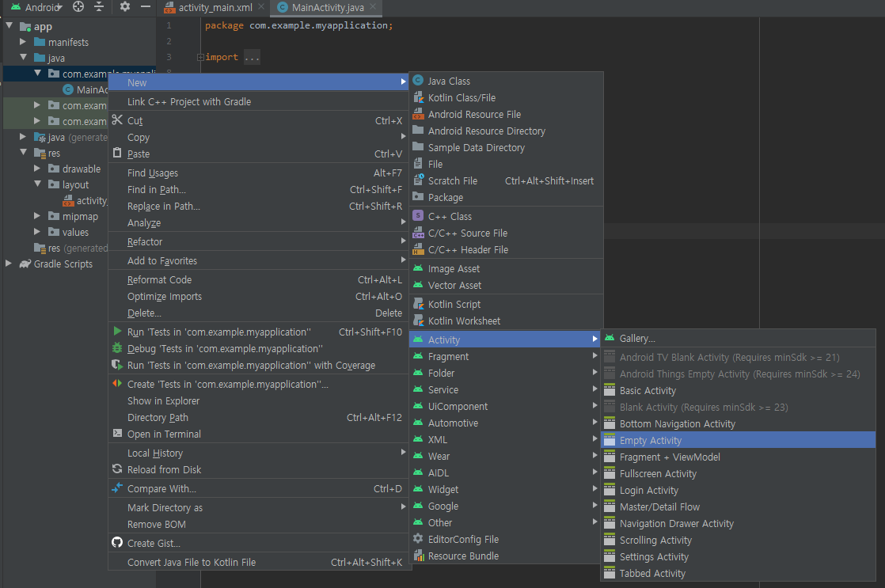Click the Kotlin Script icon
Image resolution: width=885 pixels, height=588 pixels.
point(418,304)
